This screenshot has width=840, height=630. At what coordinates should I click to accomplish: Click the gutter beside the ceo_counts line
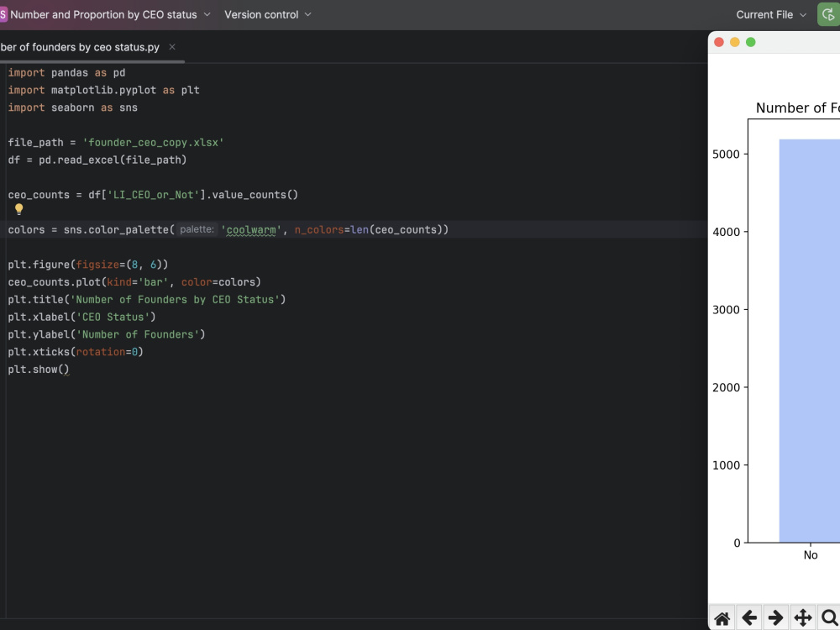[3, 194]
